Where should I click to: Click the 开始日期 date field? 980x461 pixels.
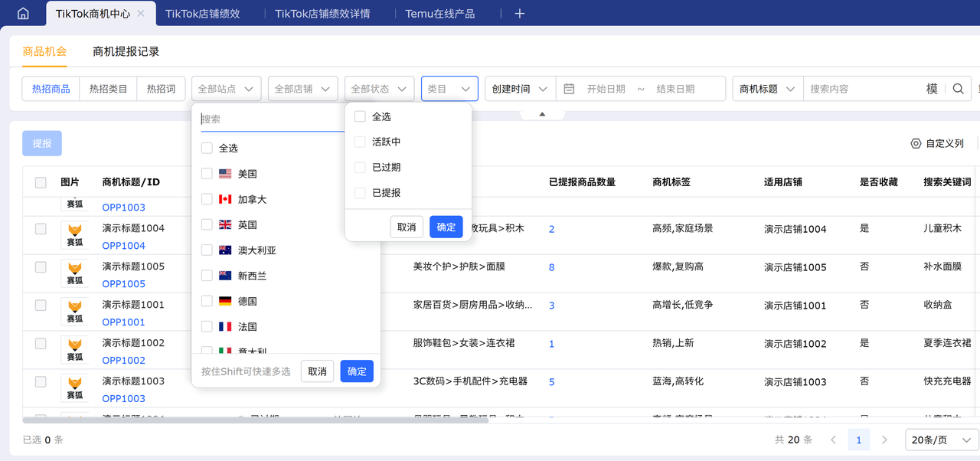pyautogui.click(x=606, y=89)
